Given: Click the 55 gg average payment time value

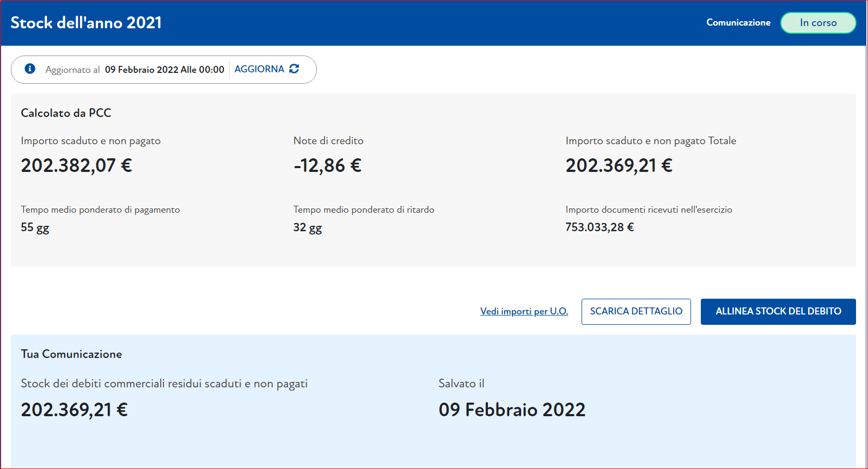Looking at the screenshot, I should pos(35,227).
